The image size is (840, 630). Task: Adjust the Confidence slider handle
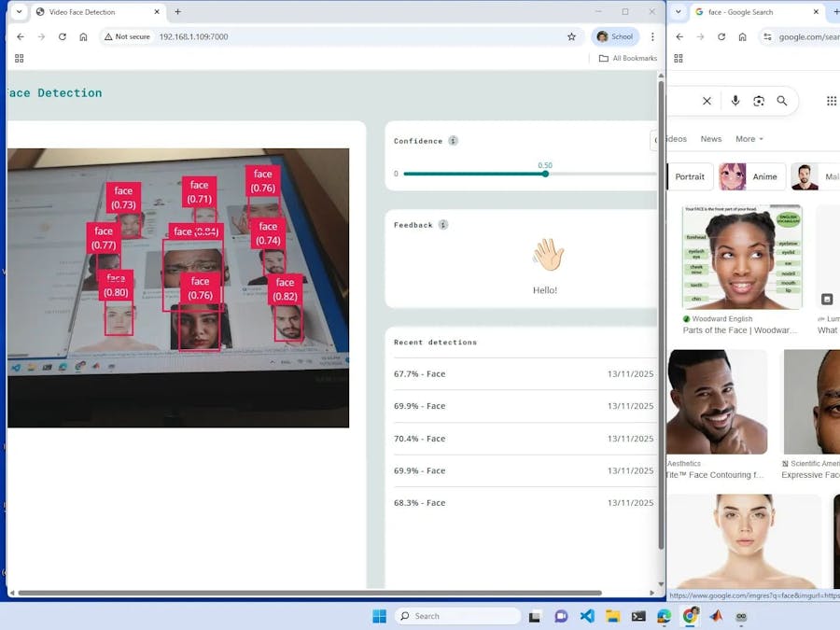pyautogui.click(x=545, y=174)
